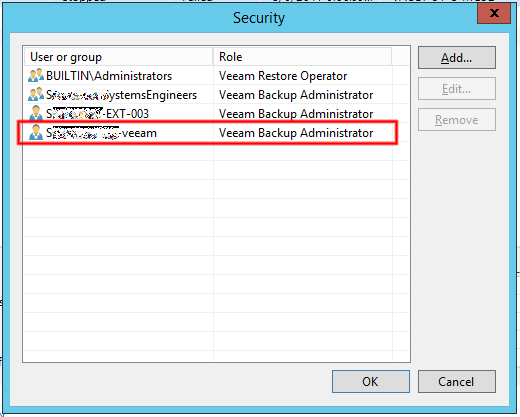Click the Security title bar text
520x417 pixels.
tap(259, 18)
